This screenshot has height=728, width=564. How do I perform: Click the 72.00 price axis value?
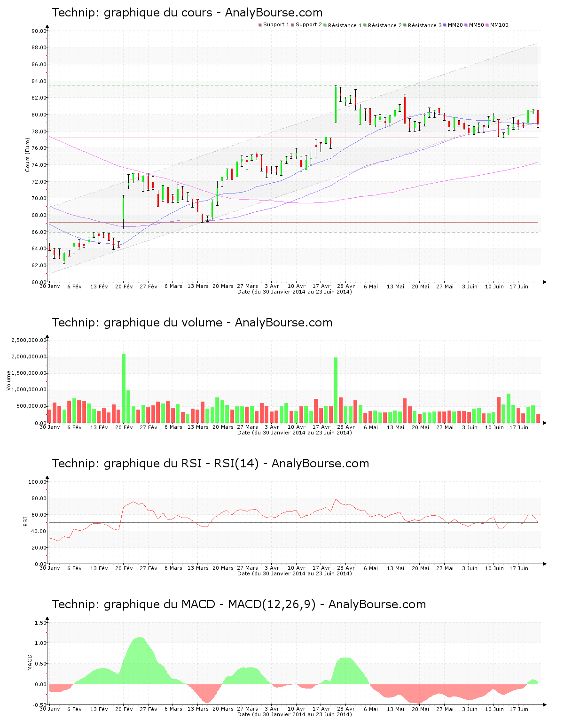(x=39, y=182)
